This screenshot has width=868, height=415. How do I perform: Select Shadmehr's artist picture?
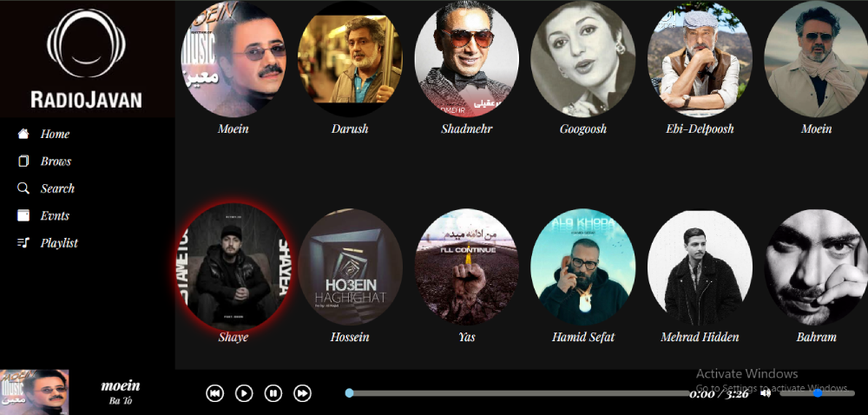(467, 59)
